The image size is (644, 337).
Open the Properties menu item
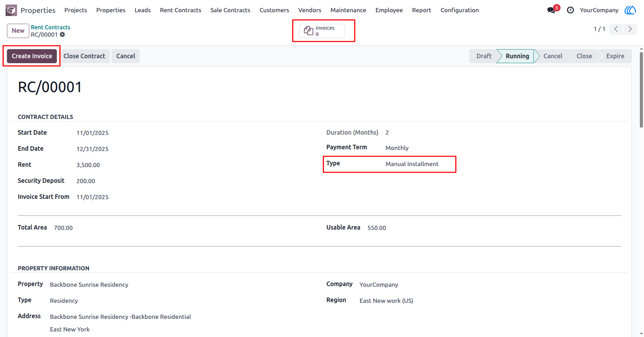click(111, 10)
